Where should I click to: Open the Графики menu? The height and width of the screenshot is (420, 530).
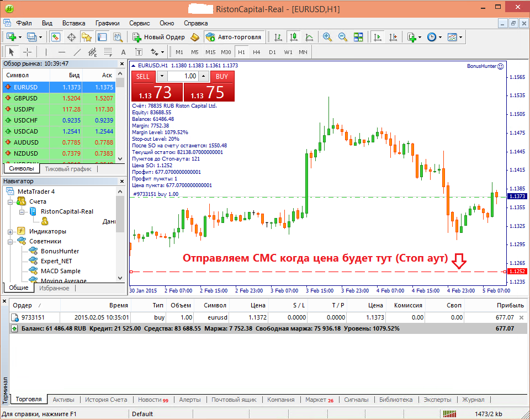point(107,23)
